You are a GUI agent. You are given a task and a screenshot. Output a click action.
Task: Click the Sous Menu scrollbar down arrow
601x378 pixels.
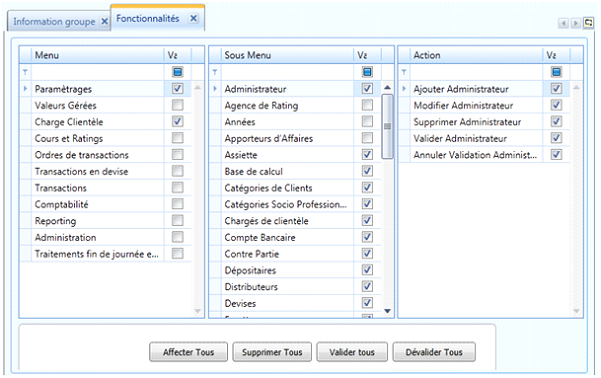pos(388,311)
